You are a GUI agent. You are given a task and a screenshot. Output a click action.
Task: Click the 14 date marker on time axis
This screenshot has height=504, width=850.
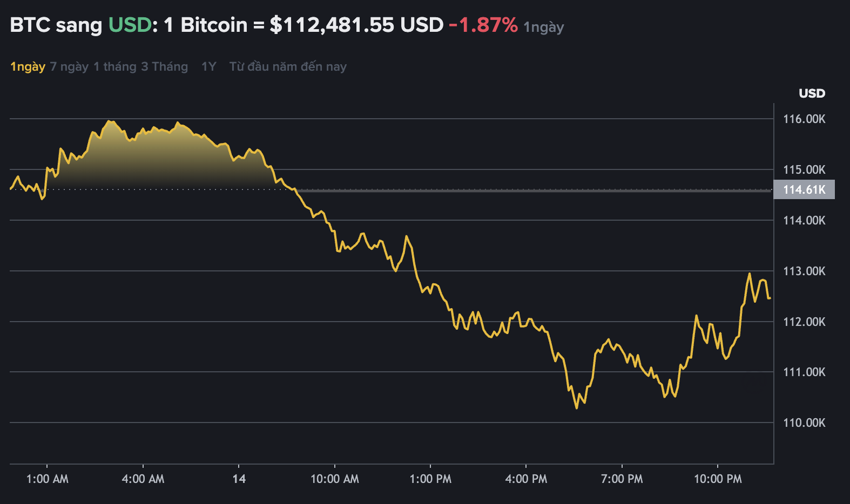(239, 479)
